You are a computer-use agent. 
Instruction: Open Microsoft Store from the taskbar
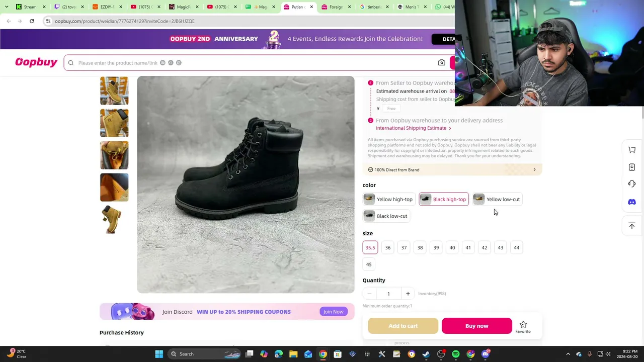tap(338, 354)
